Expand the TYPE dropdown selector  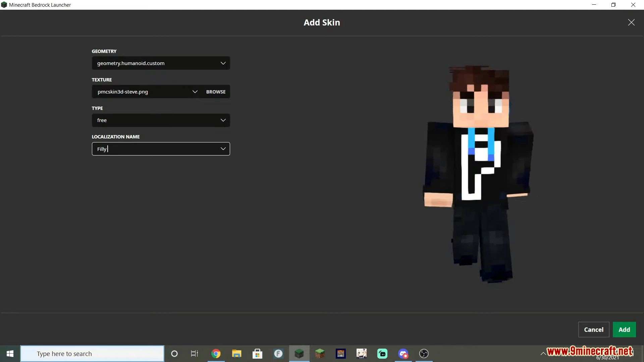pyautogui.click(x=223, y=120)
